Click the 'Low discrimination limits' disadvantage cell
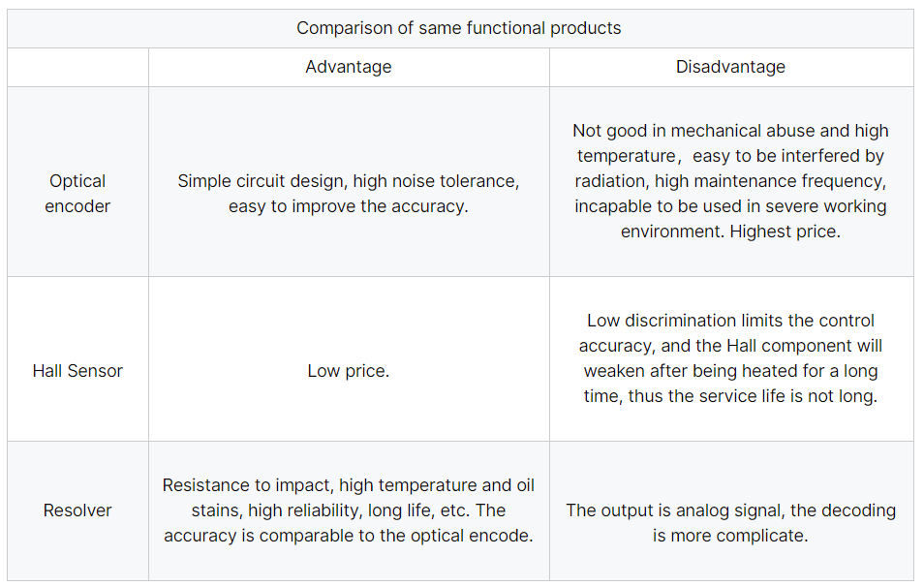 731,359
